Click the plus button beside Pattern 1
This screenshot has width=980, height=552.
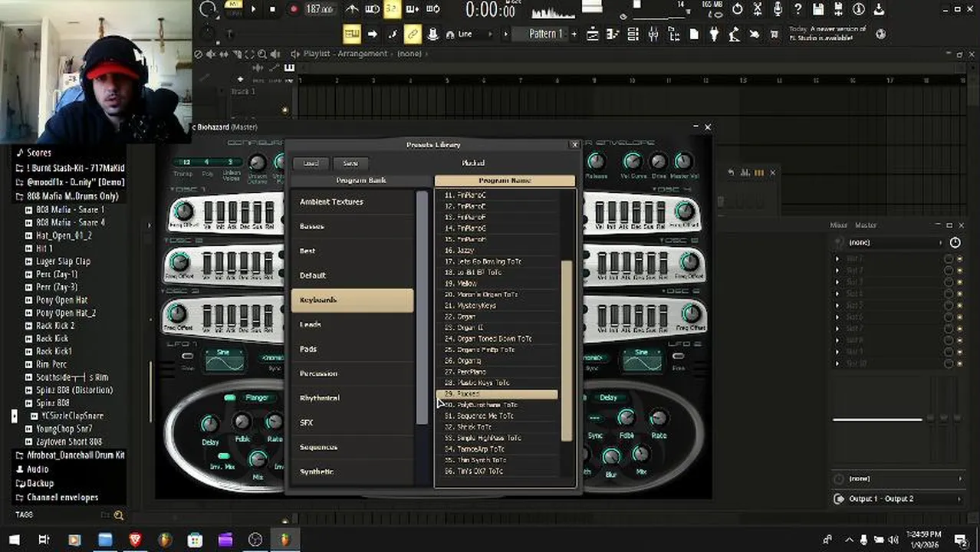(x=573, y=34)
